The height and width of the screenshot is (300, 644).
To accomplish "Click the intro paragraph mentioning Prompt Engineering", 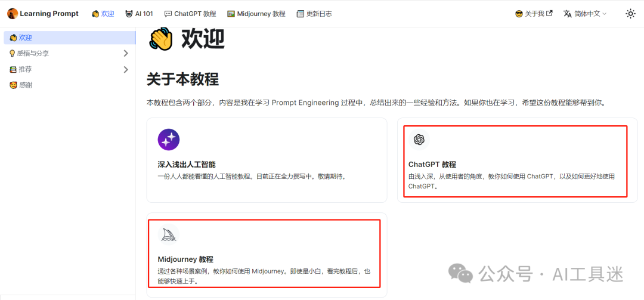I will click(x=376, y=103).
